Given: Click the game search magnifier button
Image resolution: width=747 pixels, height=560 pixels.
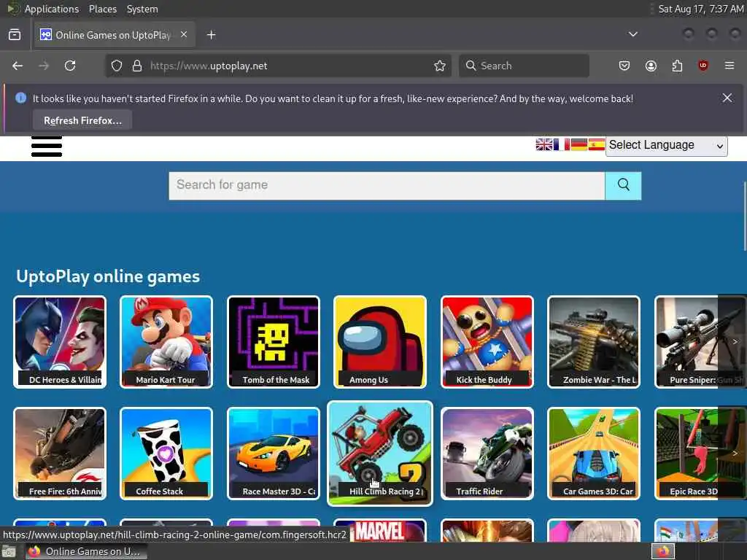Looking at the screenshot, I should pos(623,186).
